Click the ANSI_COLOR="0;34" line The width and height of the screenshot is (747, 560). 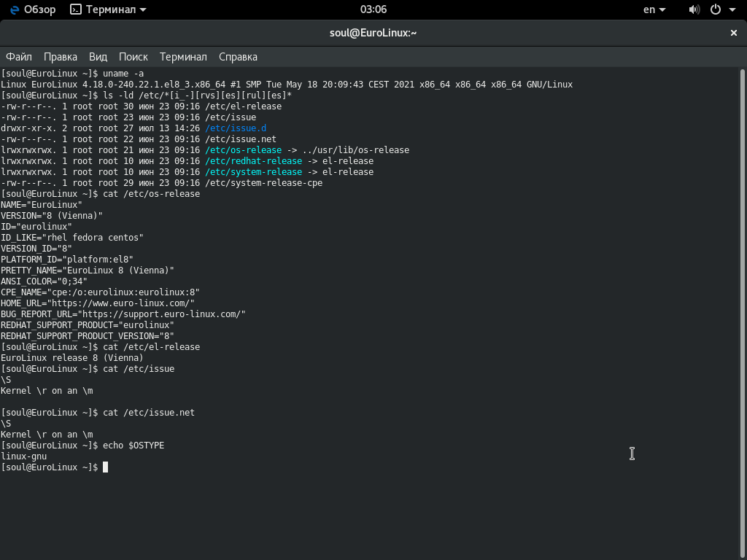(44, 281)
